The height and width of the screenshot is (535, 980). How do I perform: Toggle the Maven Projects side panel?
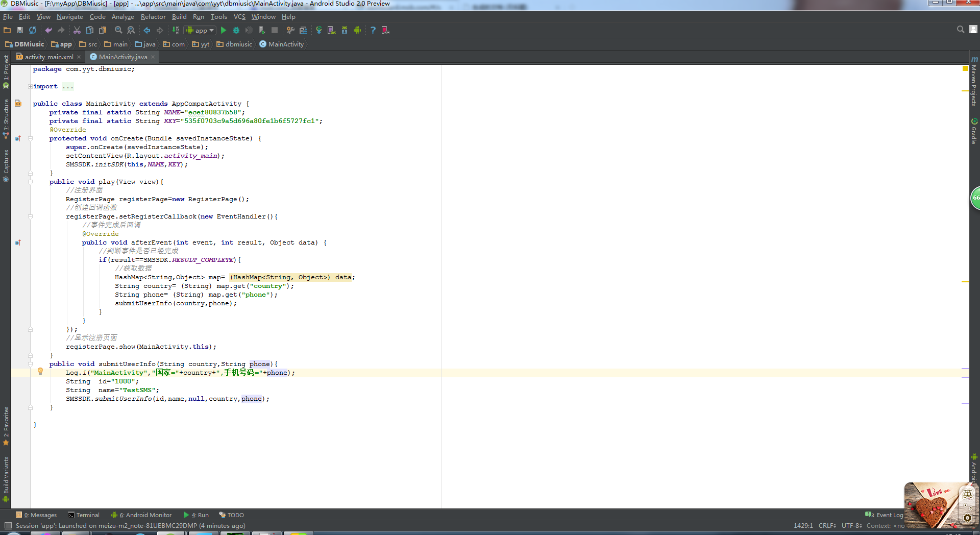click(974, 81)
